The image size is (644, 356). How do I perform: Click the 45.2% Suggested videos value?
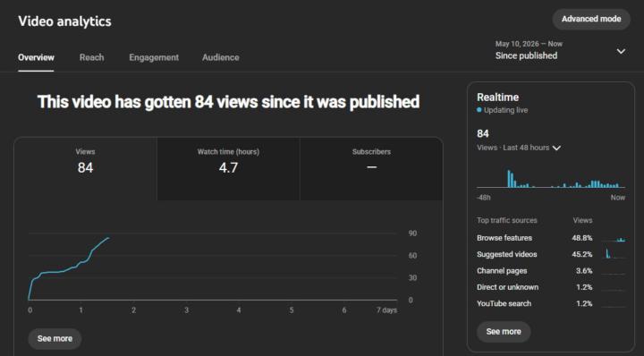coord(582,254)
